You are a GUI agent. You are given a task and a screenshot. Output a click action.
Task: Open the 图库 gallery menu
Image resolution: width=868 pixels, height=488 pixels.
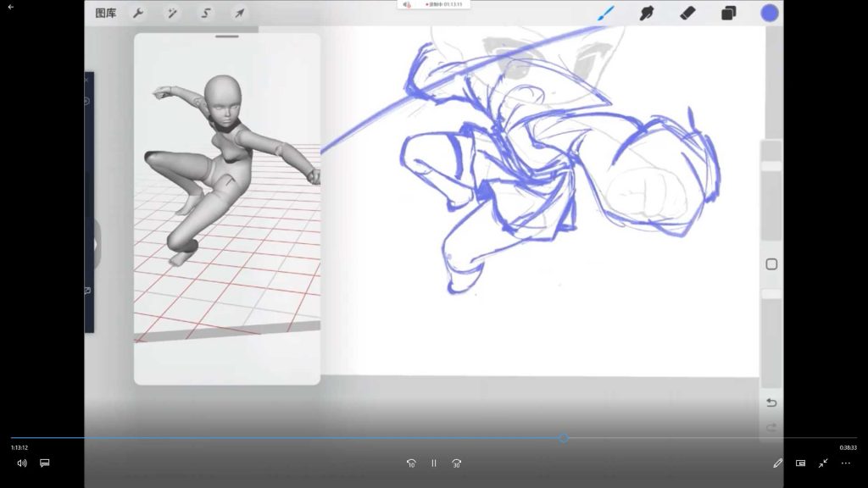click(x=106, y=13)
